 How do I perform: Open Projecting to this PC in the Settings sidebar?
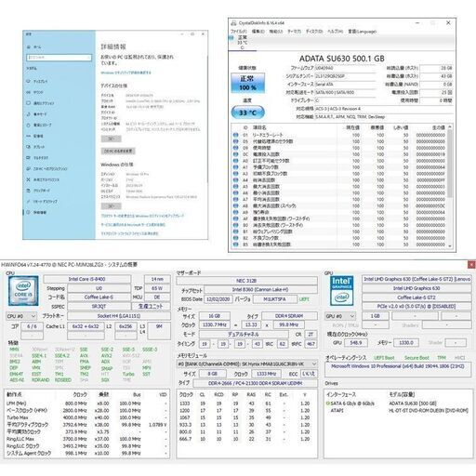coord(47,168)
